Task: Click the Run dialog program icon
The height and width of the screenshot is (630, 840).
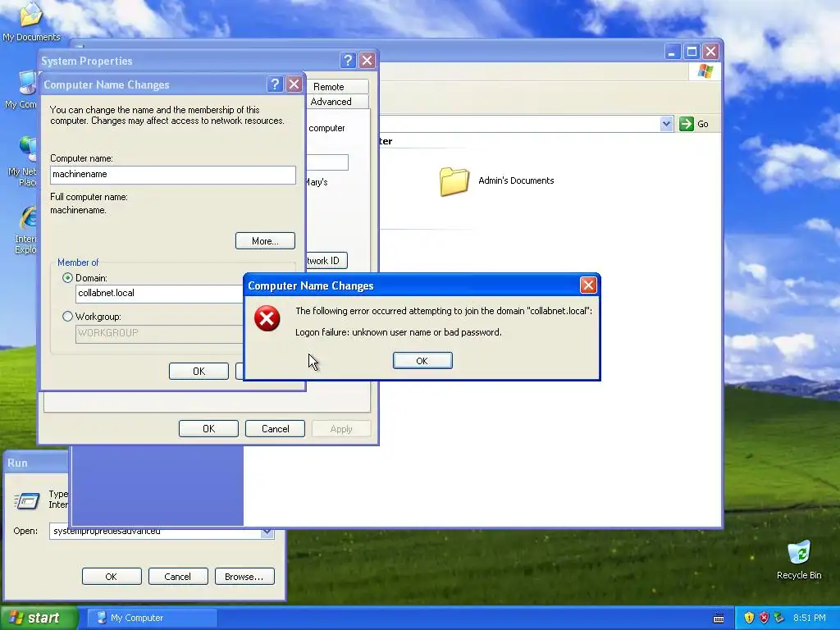Action: point(27,501)
